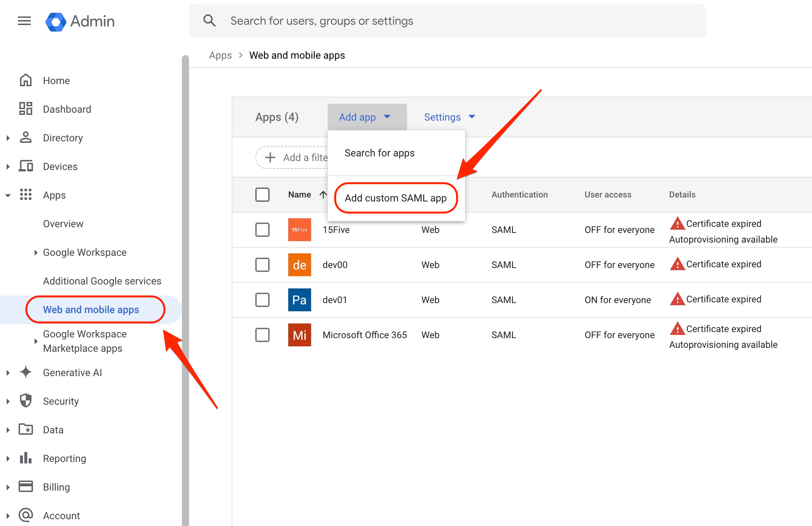The height and width of the screenshot is (526, 812).
Task: Open the Dashboard grid icon
Action: point(26,109)
